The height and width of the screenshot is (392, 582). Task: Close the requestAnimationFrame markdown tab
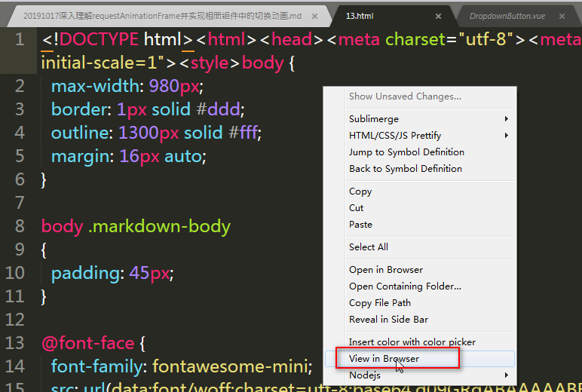coord(314,16)
